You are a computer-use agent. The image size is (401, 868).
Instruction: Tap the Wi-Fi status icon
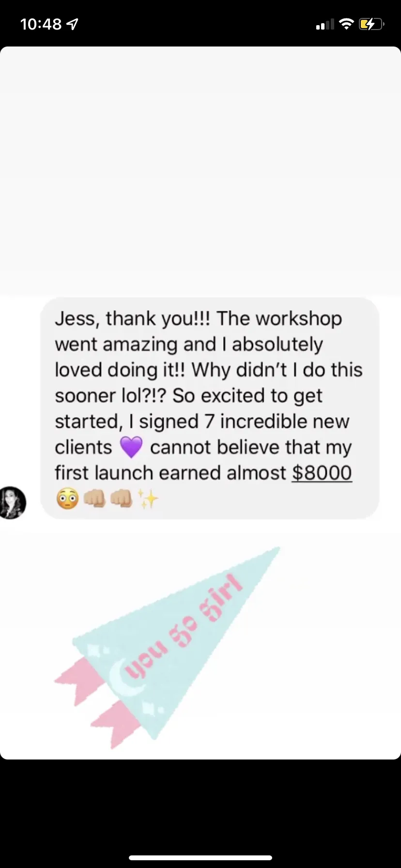(x=346, y=24)
